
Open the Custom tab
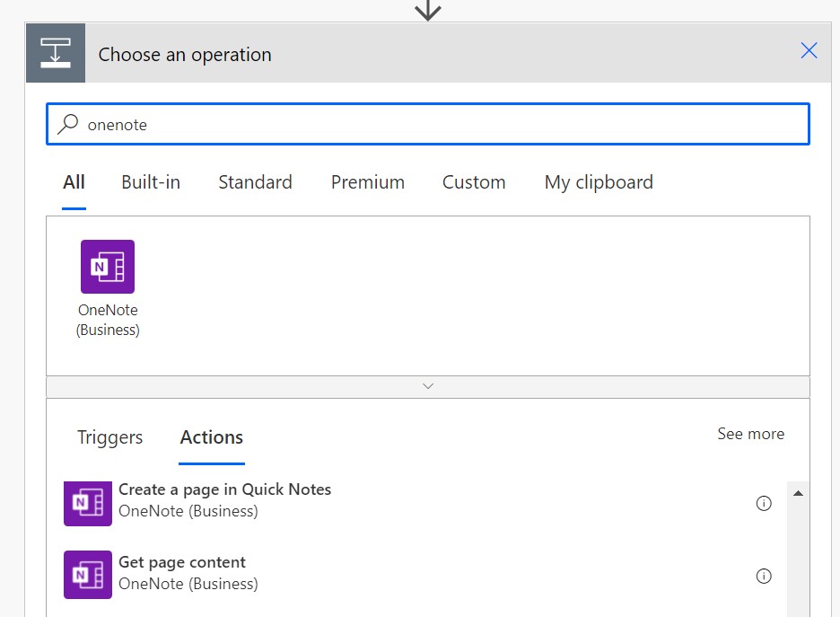coord(474,182)
